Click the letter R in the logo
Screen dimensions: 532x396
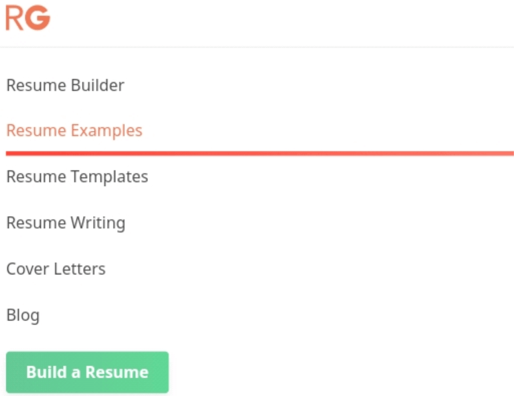click(14, 18)
